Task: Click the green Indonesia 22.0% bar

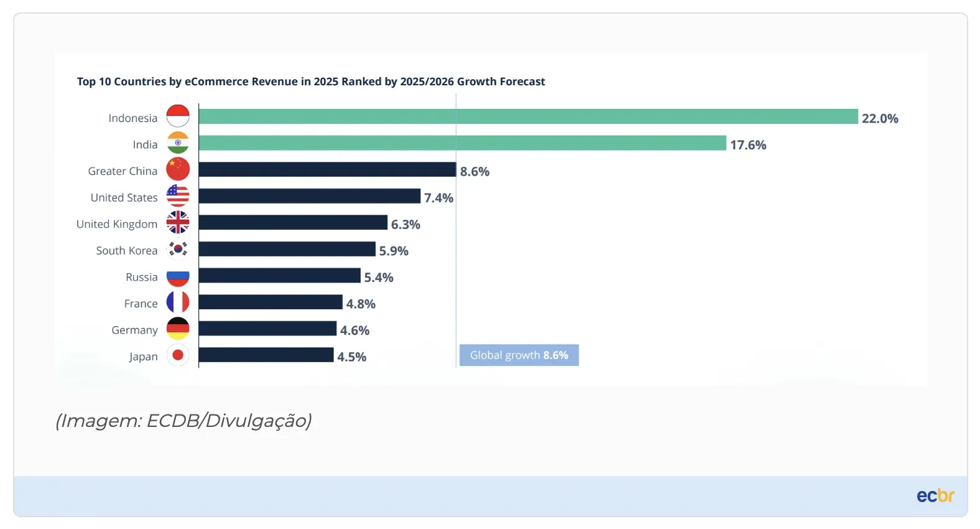Action: [528, 117]
